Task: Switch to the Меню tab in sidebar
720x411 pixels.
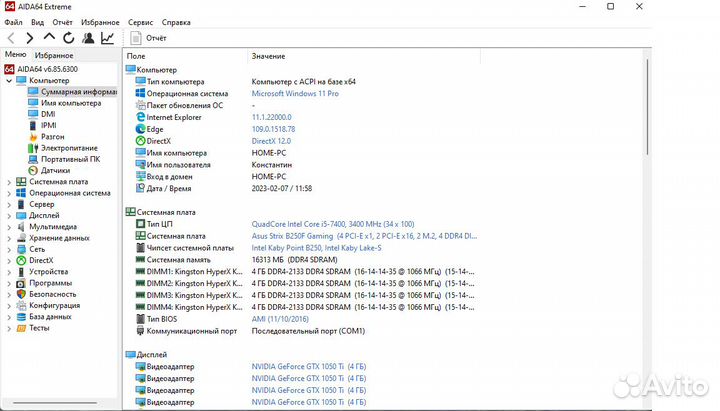Action: click(16, 55)
